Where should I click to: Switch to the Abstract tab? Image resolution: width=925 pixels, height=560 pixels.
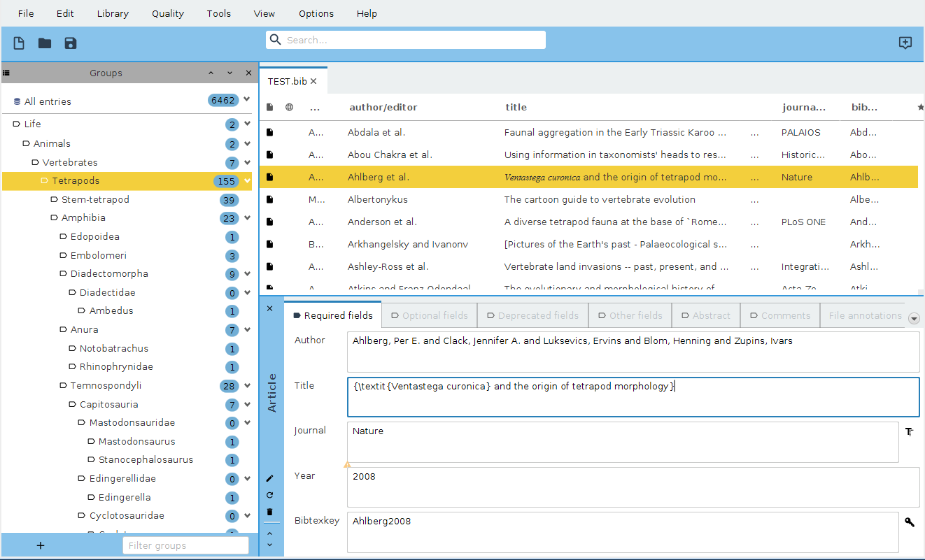pos(705,315)
